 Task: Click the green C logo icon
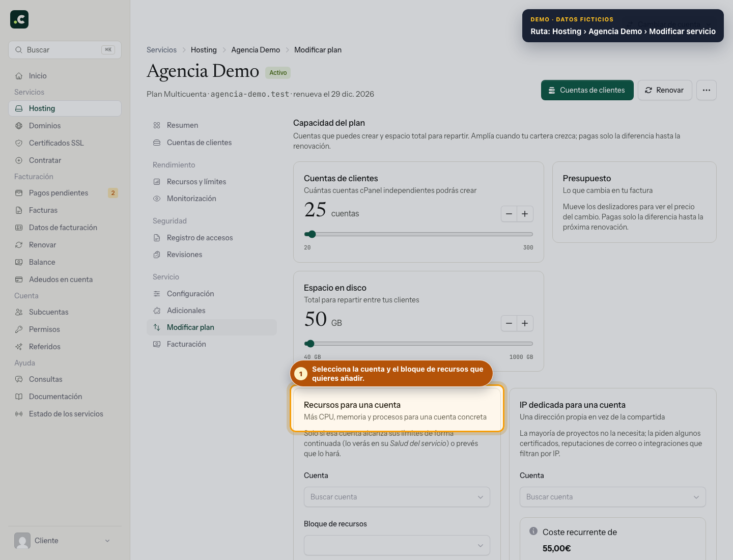click(19, 19)
